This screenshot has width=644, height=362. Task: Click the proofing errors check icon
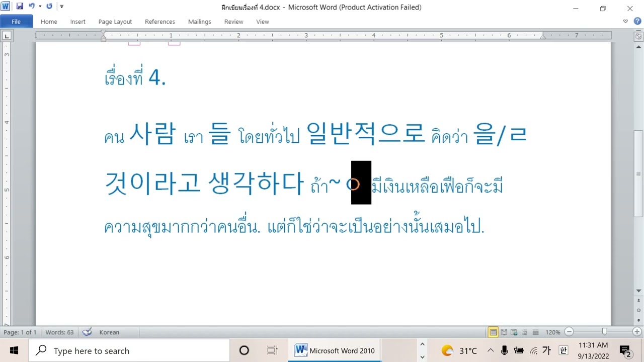click(x=87, y=332)
